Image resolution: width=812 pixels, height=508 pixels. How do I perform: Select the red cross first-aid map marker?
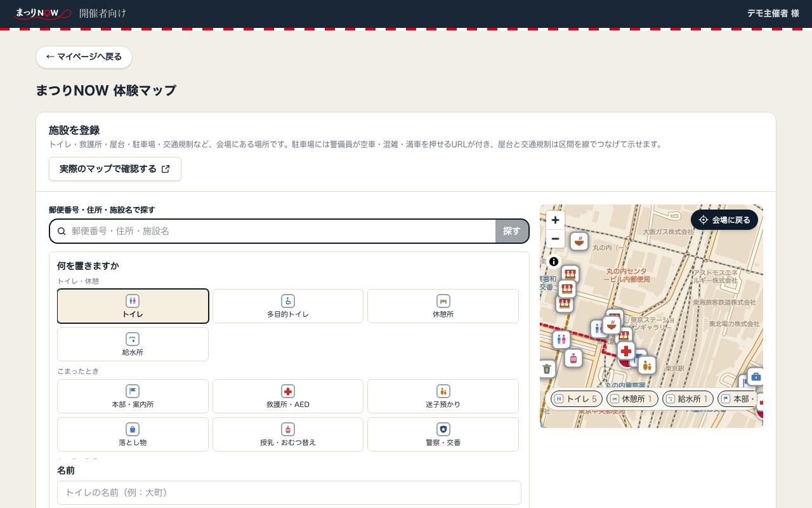click(x=626, y=351)
